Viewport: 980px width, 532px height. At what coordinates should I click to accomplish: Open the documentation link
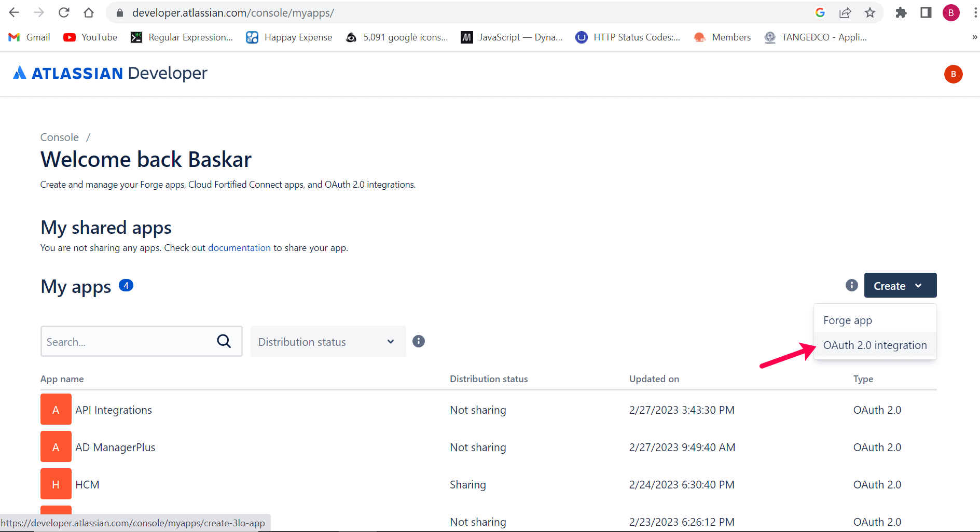click(x=239, y=247)
